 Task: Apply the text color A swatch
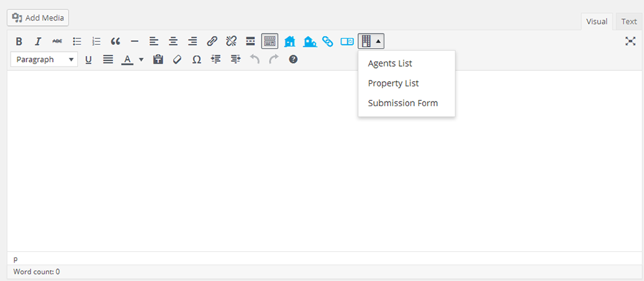[127, 59]
